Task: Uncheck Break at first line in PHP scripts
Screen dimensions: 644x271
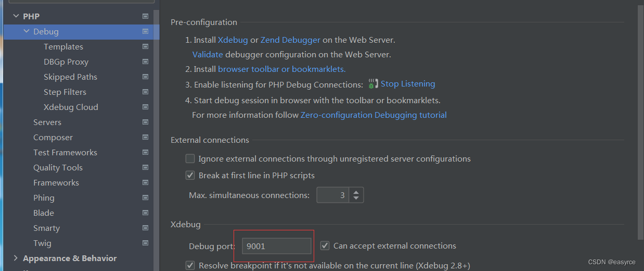Action: (x=190, y=175)
